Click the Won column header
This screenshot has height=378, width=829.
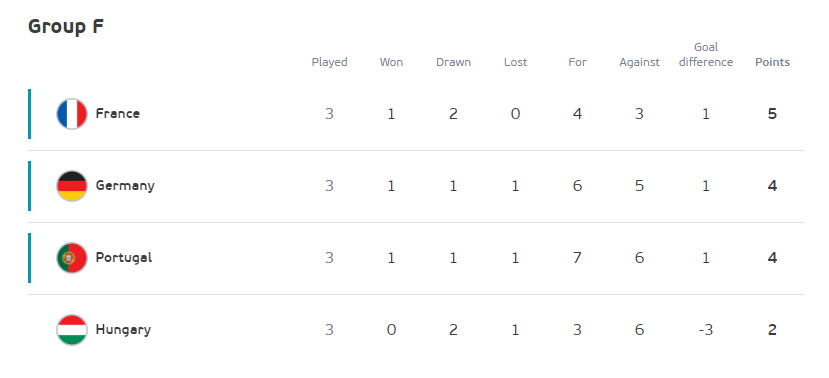(391, 62)
